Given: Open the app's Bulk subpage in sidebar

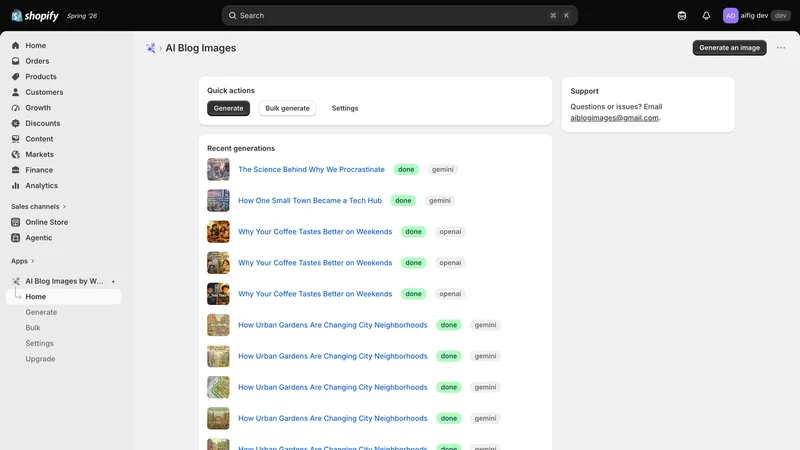Looking at the screenshot, I should coord(33,328).
